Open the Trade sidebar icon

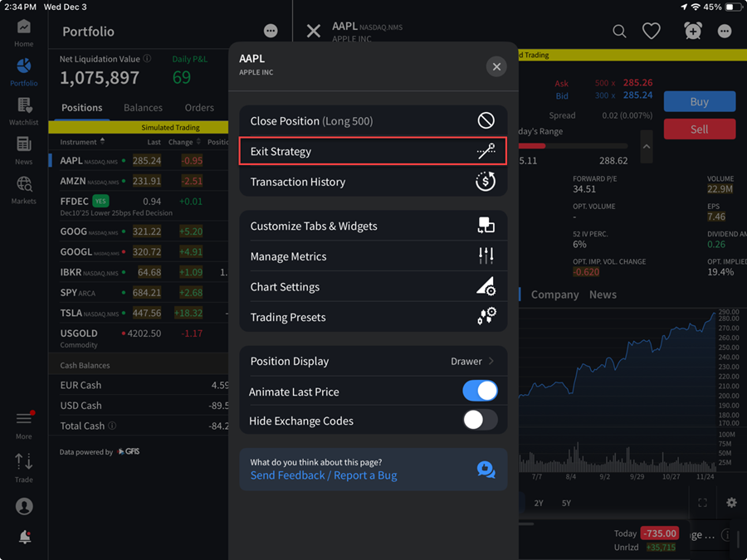[24, 467]
